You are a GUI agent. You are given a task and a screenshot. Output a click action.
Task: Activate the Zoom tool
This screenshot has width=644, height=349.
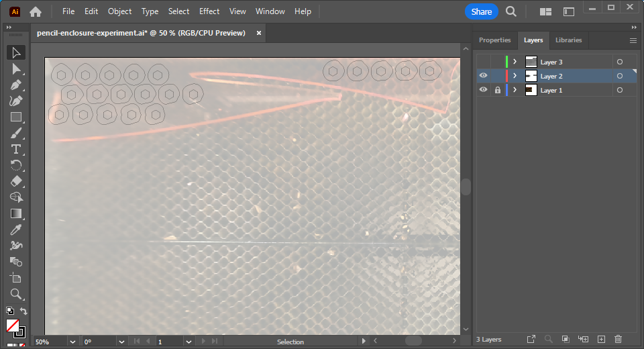(16, 294)
